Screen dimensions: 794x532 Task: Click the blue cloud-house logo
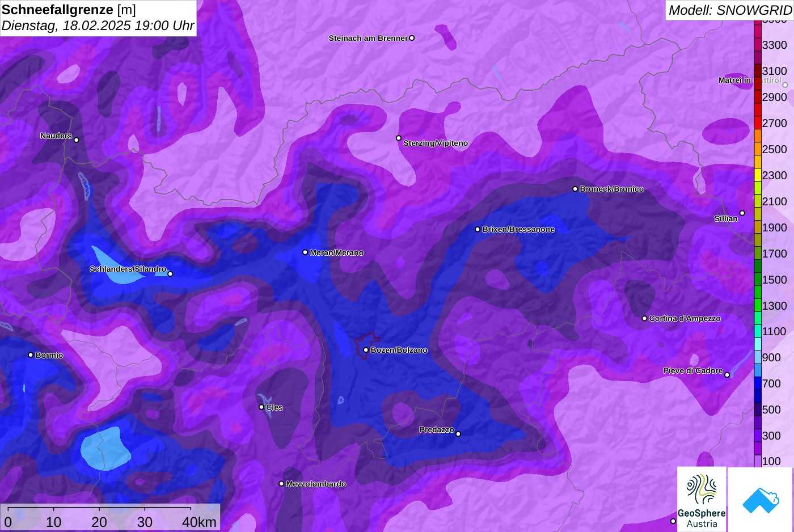pyautogui.click(x=761, y=500)
